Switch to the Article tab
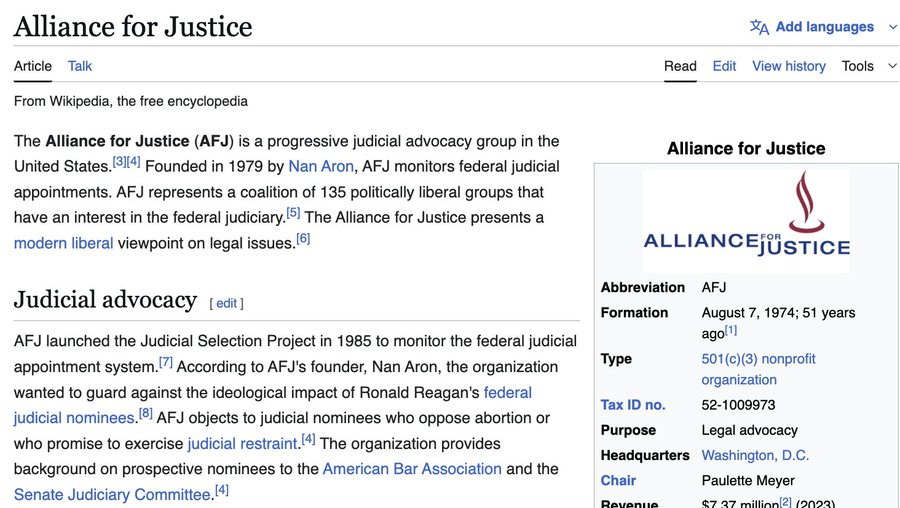Screen dimensions: 900x508 [33, 66]
